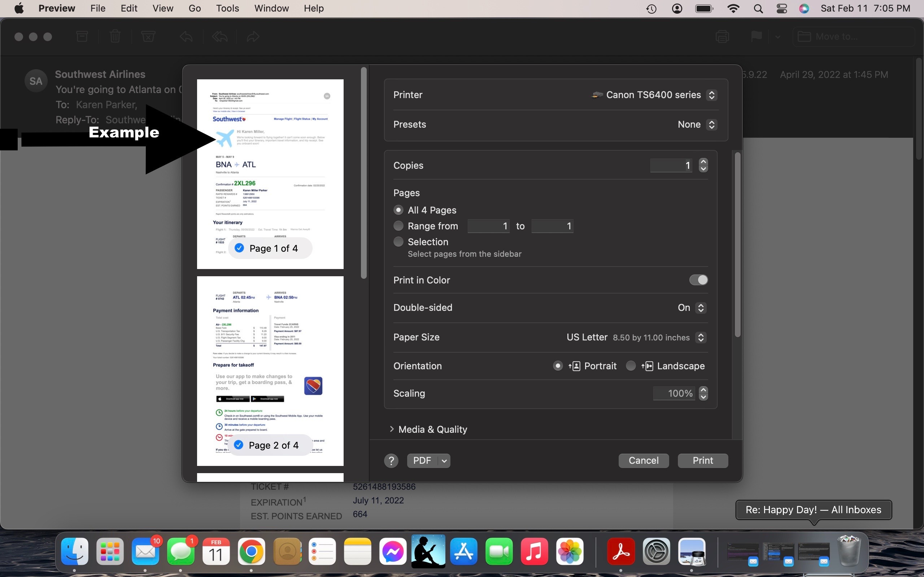924x577 pixels.
Task: Open Google Chrome in the dock
Action: pyautogui.click(x=251, y=551)
